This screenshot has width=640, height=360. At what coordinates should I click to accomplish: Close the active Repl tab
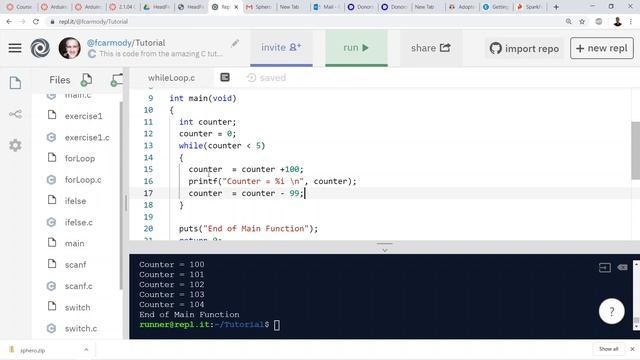coord(236,7)
